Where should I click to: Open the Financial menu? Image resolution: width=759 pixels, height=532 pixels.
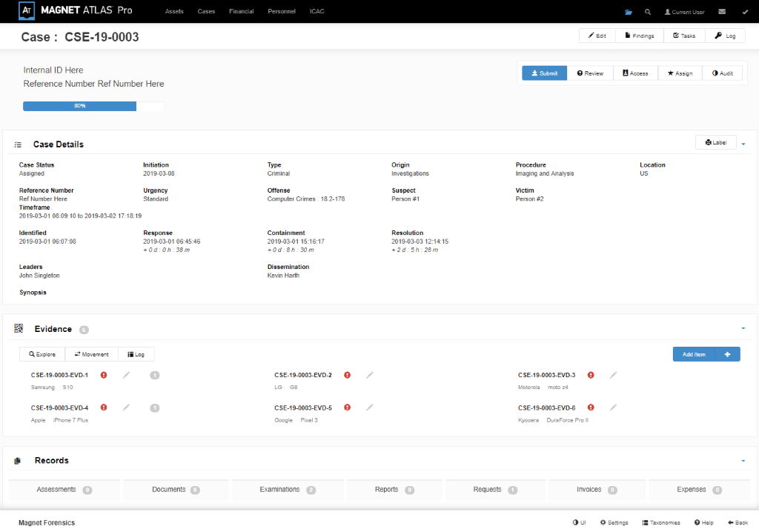coord(241,11)
